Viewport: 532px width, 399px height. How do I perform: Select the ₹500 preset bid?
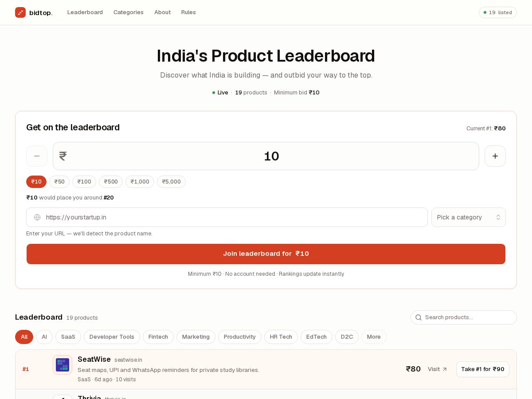pyautogui.click(x=111, y=182)
